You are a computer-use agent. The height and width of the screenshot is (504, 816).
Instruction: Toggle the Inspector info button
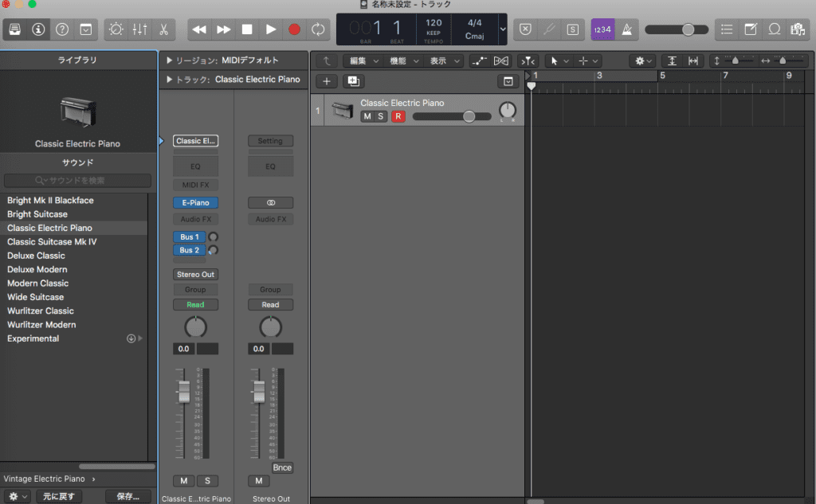(x=38, y=29)
